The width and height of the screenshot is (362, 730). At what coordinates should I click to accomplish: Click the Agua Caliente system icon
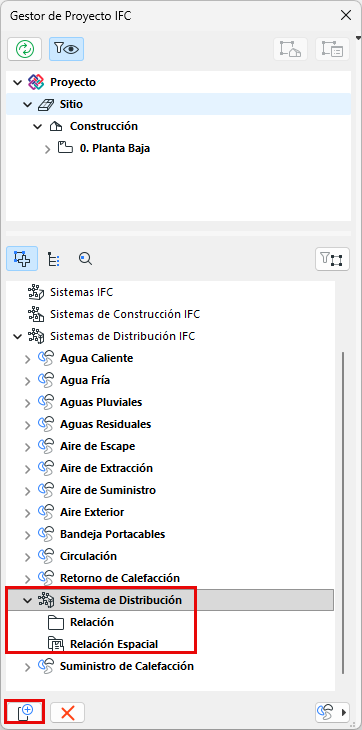pos(46,358)
